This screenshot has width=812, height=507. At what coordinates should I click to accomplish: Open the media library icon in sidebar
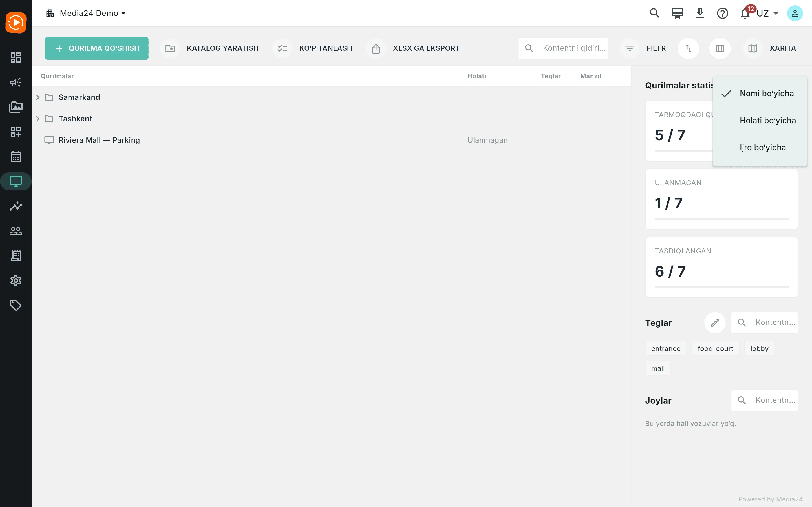16,107
